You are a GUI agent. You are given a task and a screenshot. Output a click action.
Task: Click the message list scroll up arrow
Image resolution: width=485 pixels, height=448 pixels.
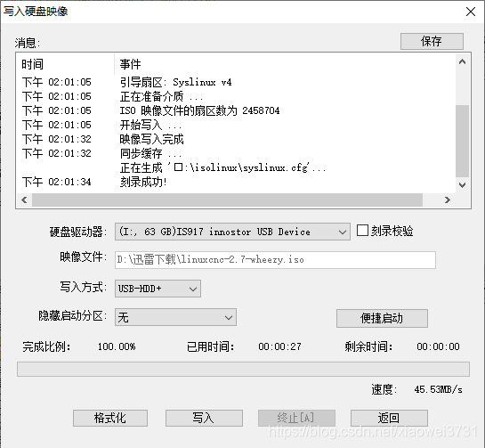tap(463, 61)
